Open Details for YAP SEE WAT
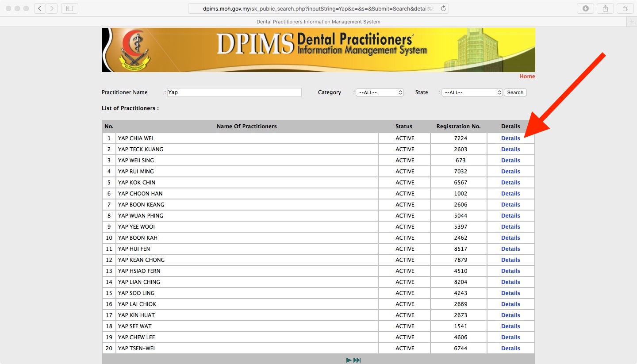Viewport: 637px width, 364px height. point(510,326)
